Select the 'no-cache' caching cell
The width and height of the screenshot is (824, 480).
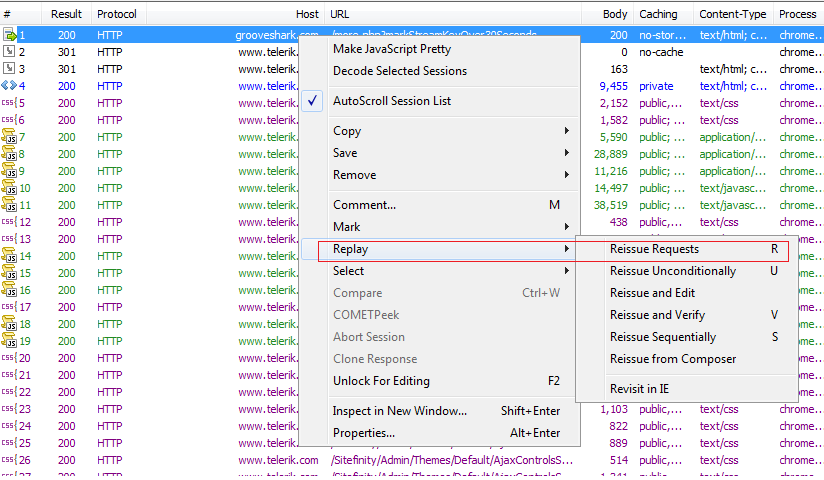(661, 52)
